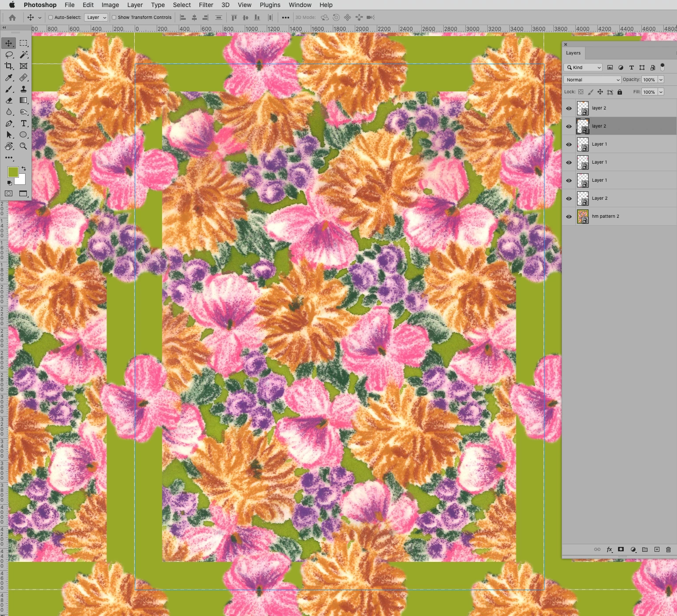The image size is (677, 616).
Task: Select the Crop tool
Action: point(9,66)
